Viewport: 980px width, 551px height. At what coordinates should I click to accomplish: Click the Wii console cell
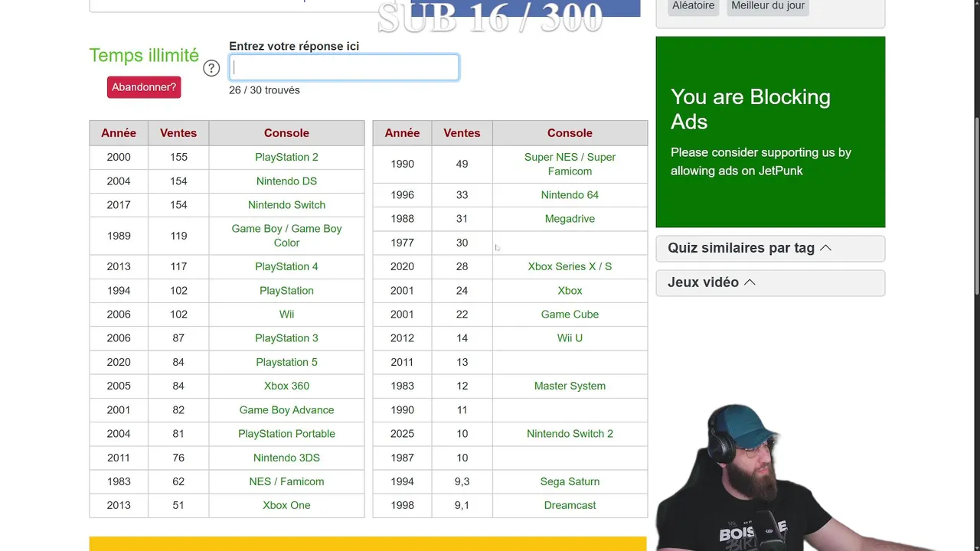point(286,315)
